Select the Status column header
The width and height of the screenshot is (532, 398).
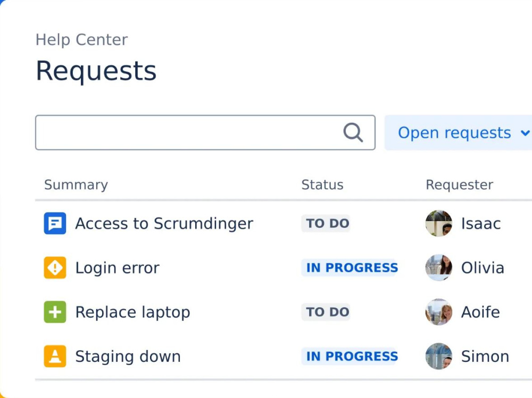[x=322, y=184]
